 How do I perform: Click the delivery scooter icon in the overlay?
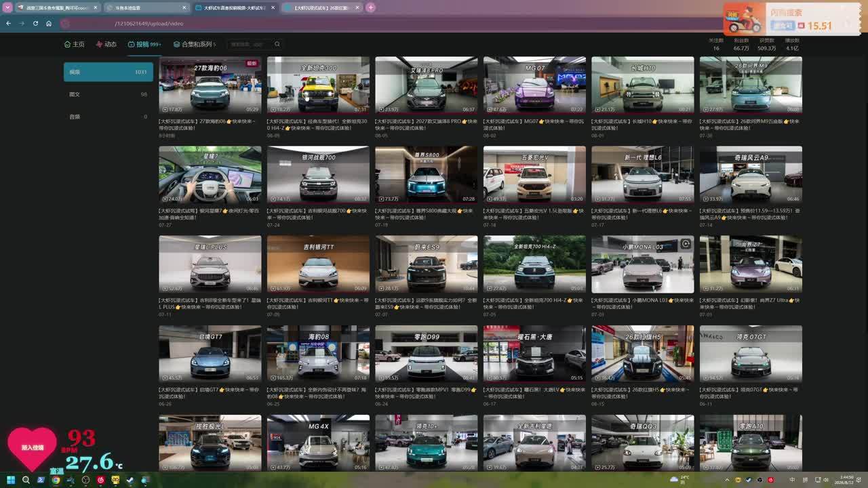[745, 18]
